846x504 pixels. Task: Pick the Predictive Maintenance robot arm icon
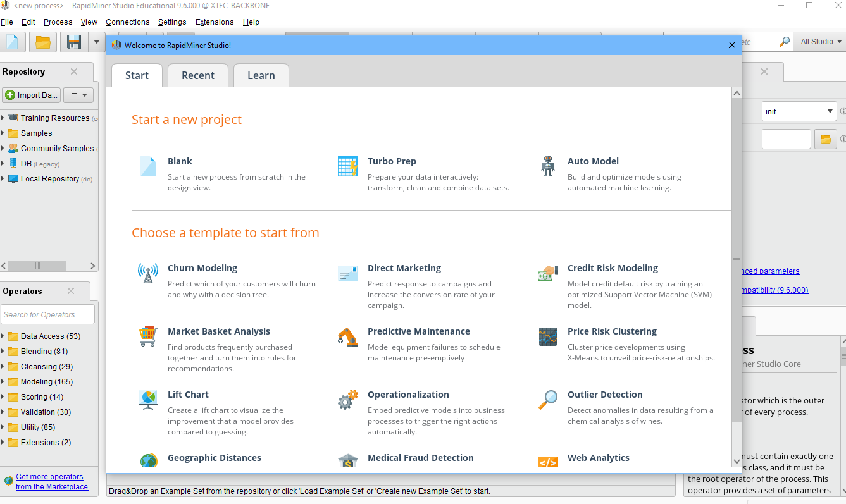pyautogui.click(x=347, y=336)
